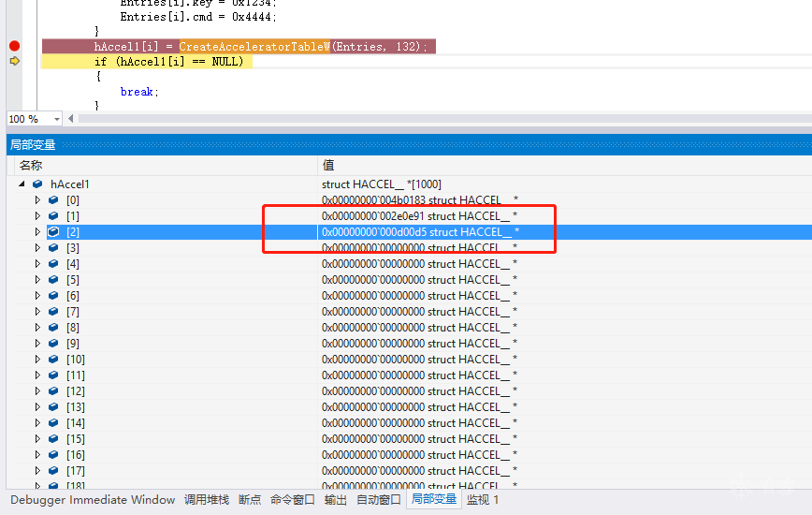Click the horizontal scrollbar left arrow
Screen dimensions: 812x515
[x=70, y=119]
